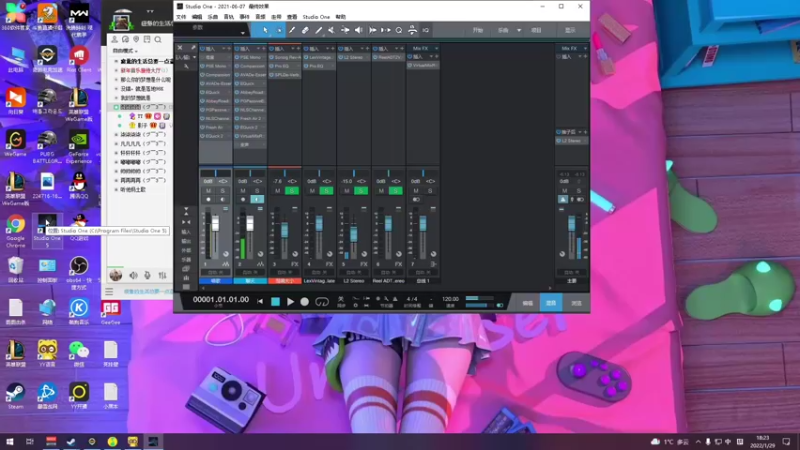Select the Bend tool

[x=345, y=30]
